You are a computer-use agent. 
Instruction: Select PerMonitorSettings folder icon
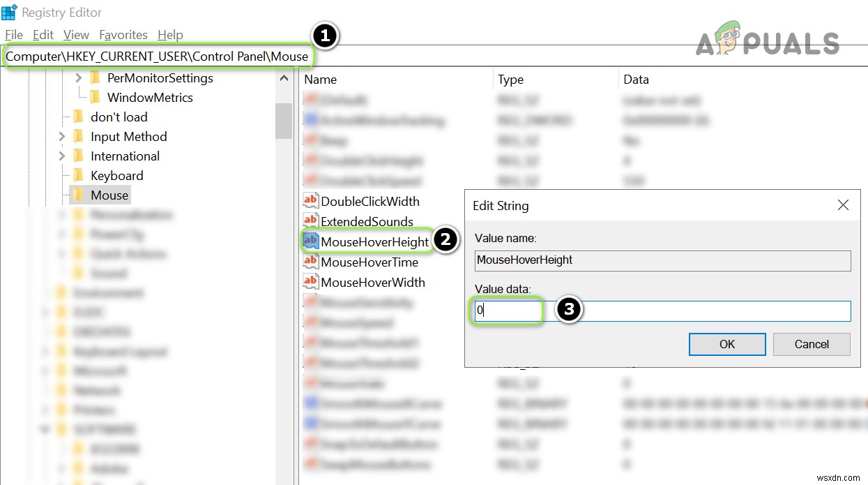point(95,78)
